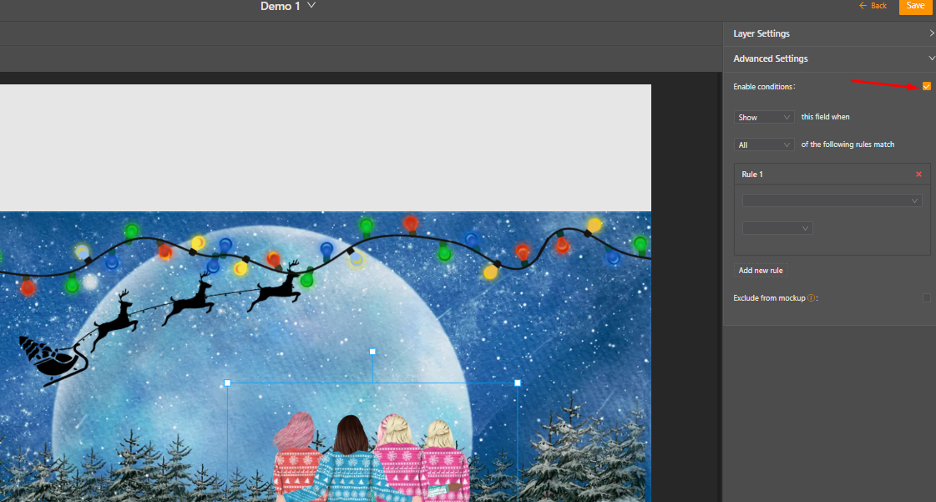Add a new rule
This screenshot has width=936, height=502.
(x=760, y=270)
